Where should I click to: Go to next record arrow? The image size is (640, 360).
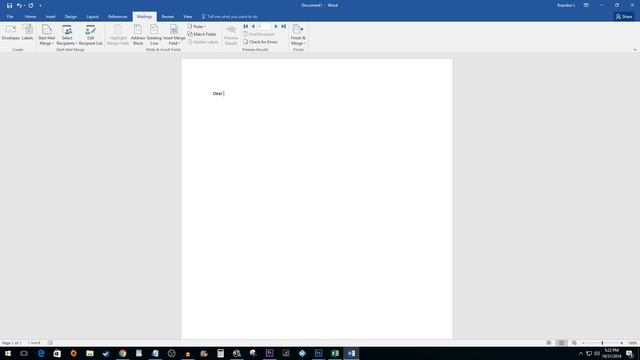pos(276,27)
